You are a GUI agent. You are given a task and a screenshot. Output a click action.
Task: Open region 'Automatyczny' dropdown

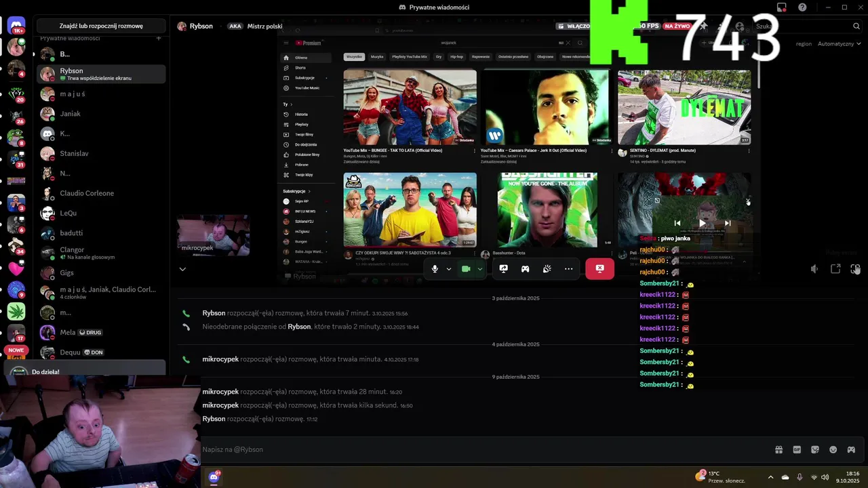tap(839, 43)
